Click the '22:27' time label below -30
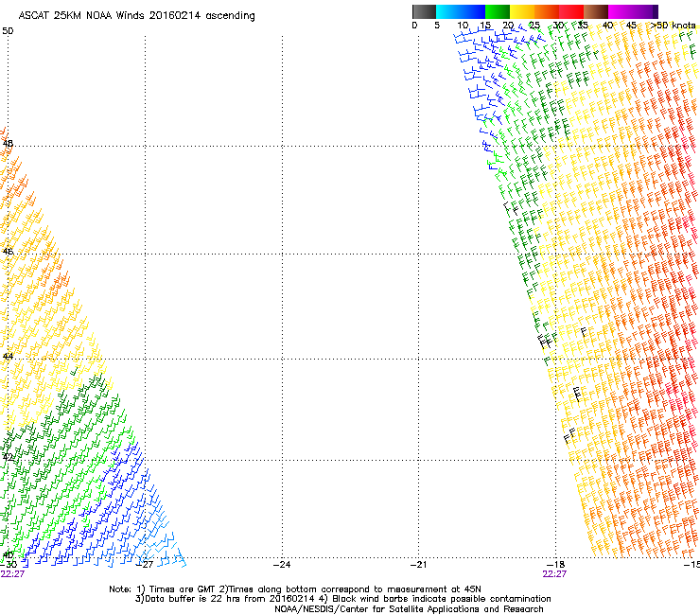The image size is (700, 615). click(12, 574)
